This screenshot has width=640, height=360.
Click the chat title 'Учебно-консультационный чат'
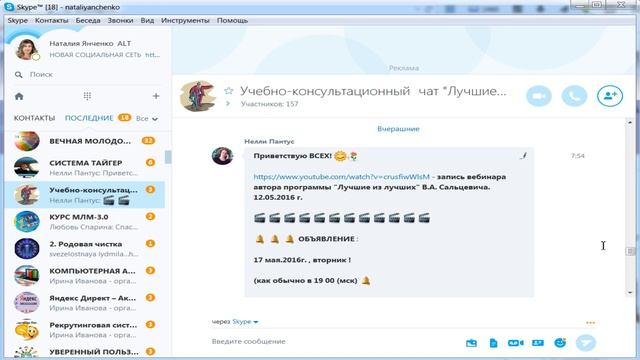tap(373, 91)
